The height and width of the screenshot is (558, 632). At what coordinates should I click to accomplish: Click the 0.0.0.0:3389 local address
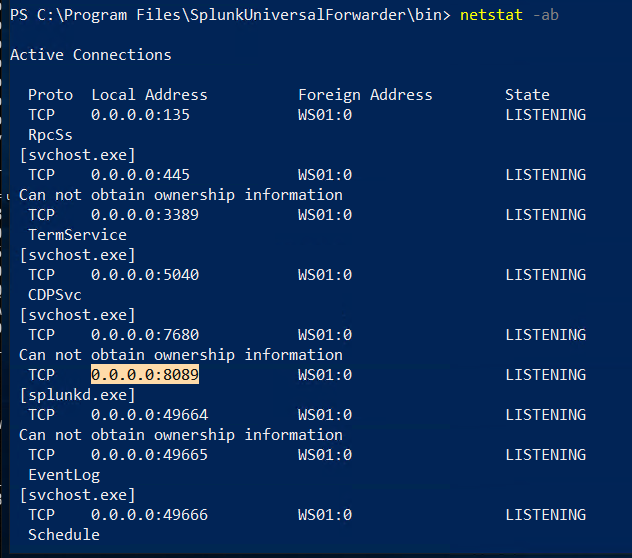145,215
